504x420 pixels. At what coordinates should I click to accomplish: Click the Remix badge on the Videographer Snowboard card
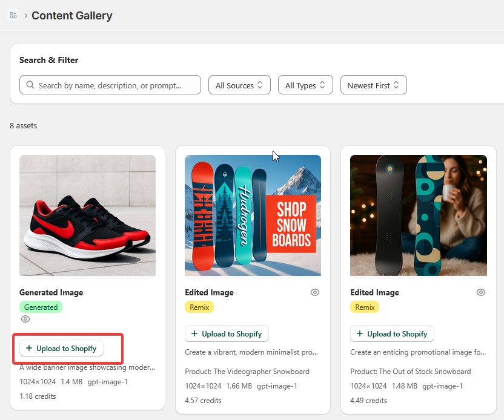coord(199,307)
